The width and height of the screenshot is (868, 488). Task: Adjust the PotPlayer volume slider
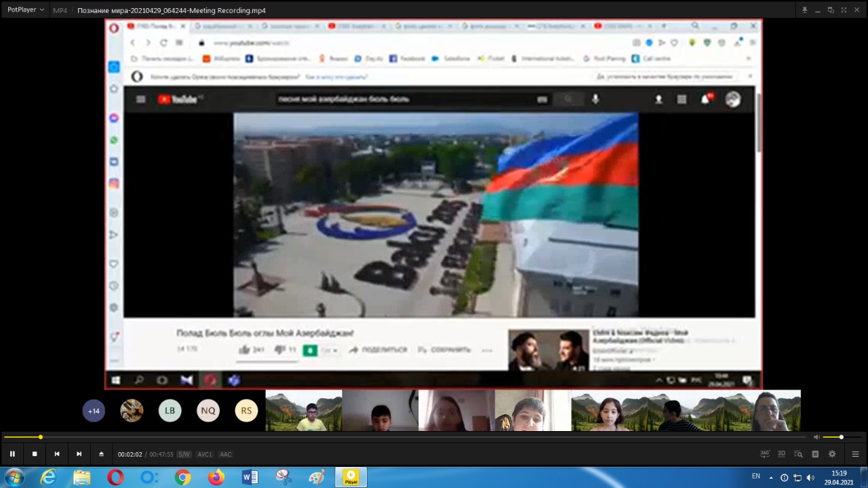842,437
